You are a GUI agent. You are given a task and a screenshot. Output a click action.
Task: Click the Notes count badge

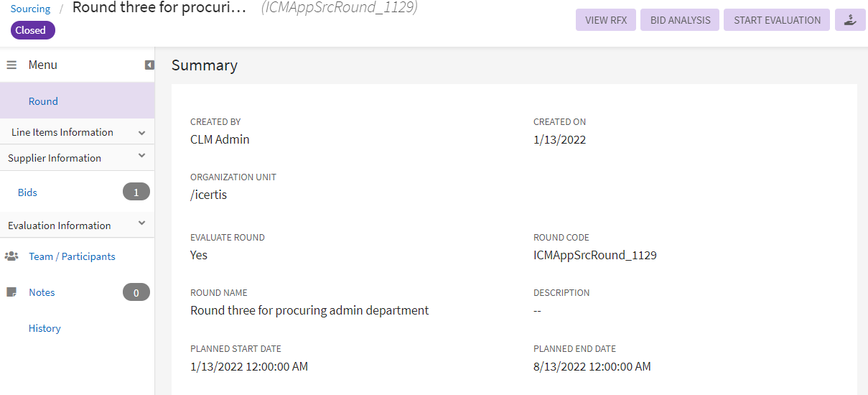point(136,292)
